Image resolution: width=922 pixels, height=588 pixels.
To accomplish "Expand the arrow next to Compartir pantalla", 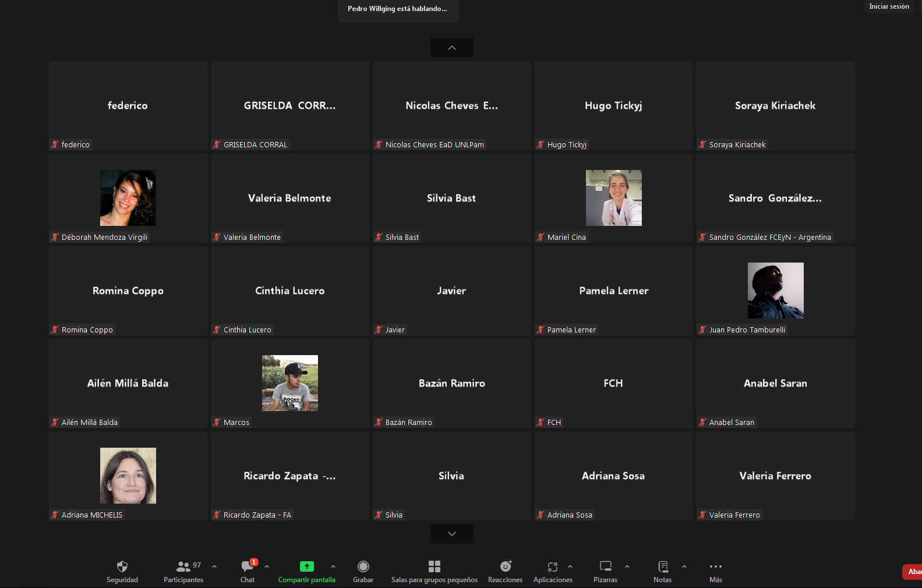I will pyautogui.click(x=333, y=566).
